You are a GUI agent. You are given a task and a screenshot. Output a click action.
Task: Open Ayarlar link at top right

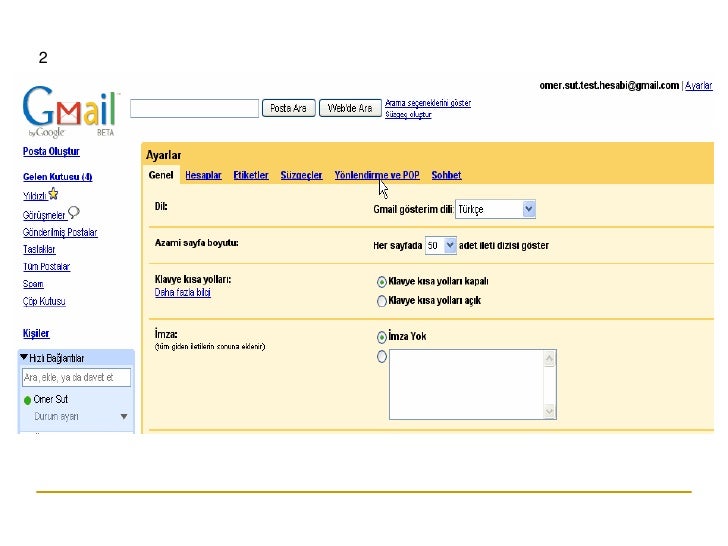pos(699,86)
